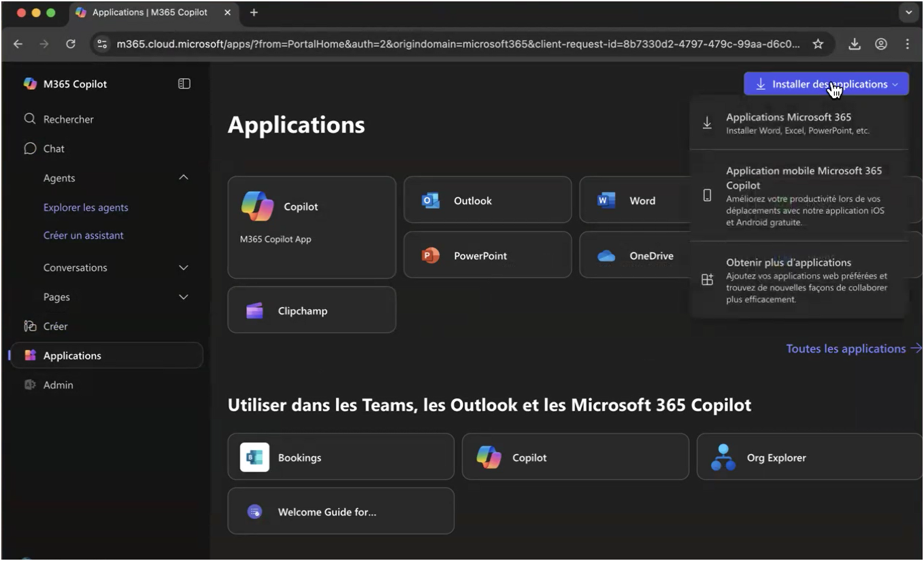Open the browser downloads icon
The width and height of the screenshot is (924, 561).
click(855, 44)
